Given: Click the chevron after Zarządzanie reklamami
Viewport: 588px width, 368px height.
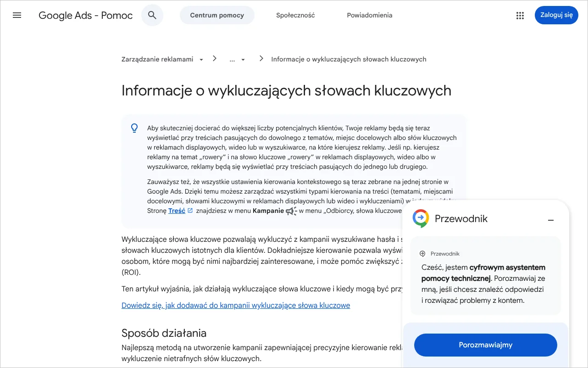Looking at the screenshot, I should click(215, 58).
